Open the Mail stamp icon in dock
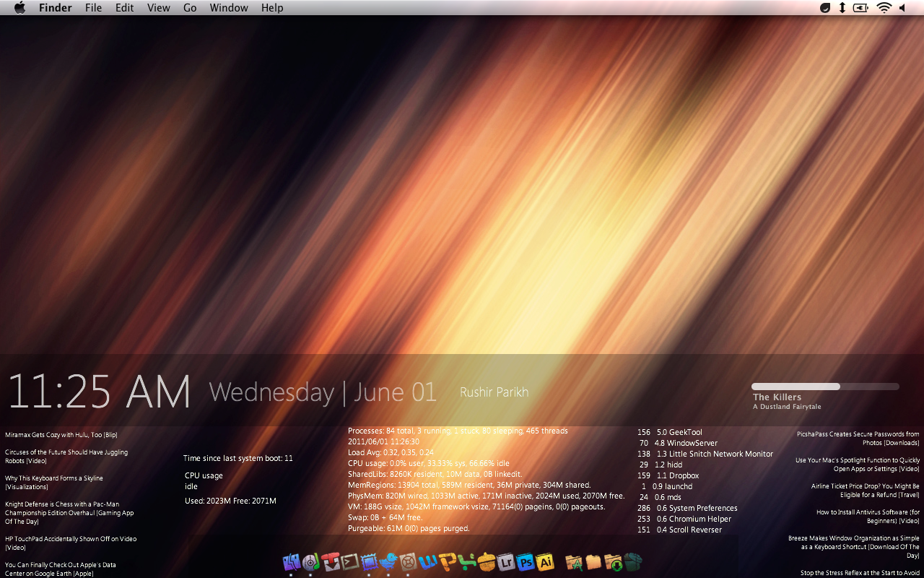The image size is (924, 578). tap(370, 561)
